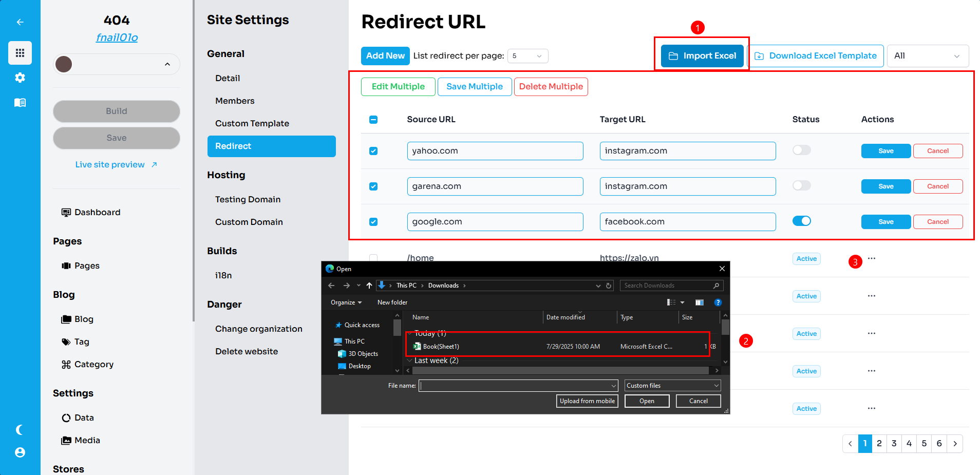Click the Import Excel button

702,56
